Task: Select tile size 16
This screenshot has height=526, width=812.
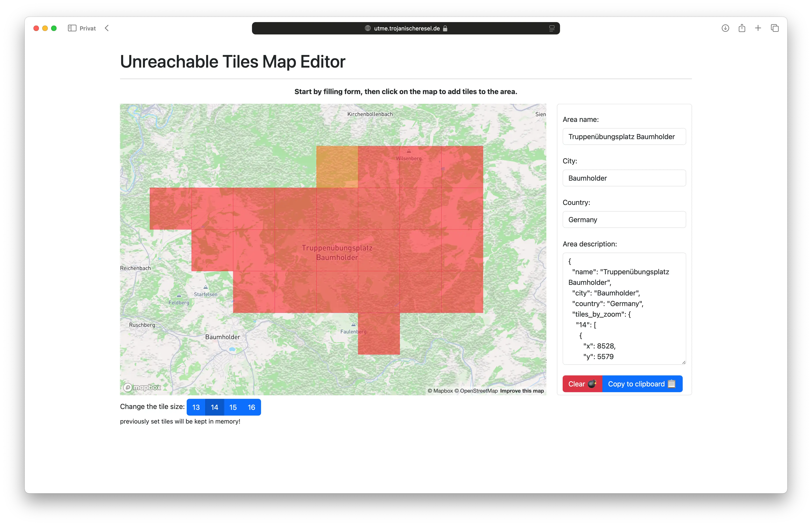Action: point(252,407)
